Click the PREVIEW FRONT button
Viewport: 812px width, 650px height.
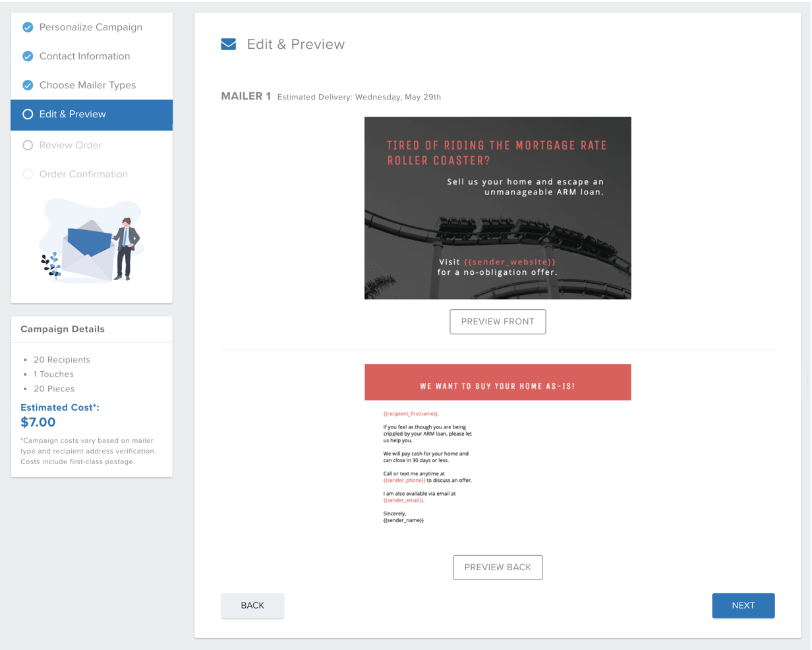pos(498,322)
